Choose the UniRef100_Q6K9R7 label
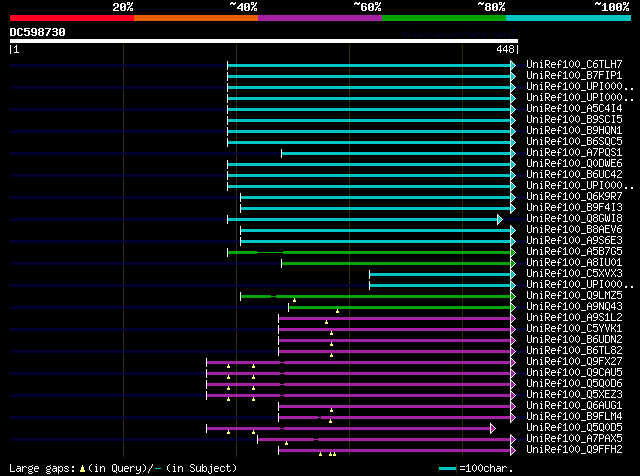Image resolution: width=640 pixels, height=476 pixels. (x=574, y=197)
